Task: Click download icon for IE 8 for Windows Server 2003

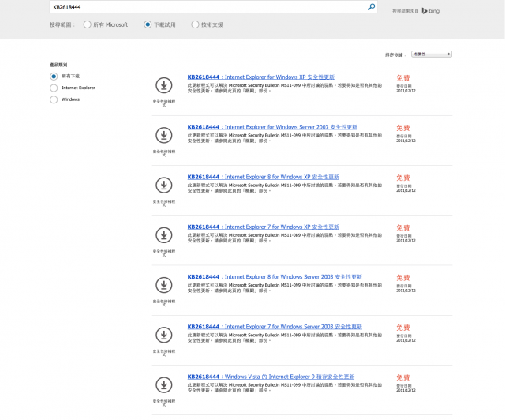Action: 164,285
